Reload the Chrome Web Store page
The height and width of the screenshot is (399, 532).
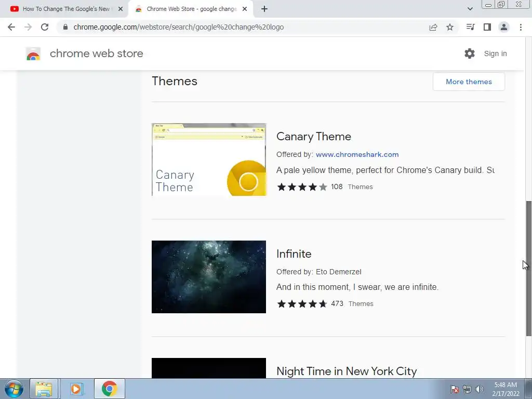point(45,27)
